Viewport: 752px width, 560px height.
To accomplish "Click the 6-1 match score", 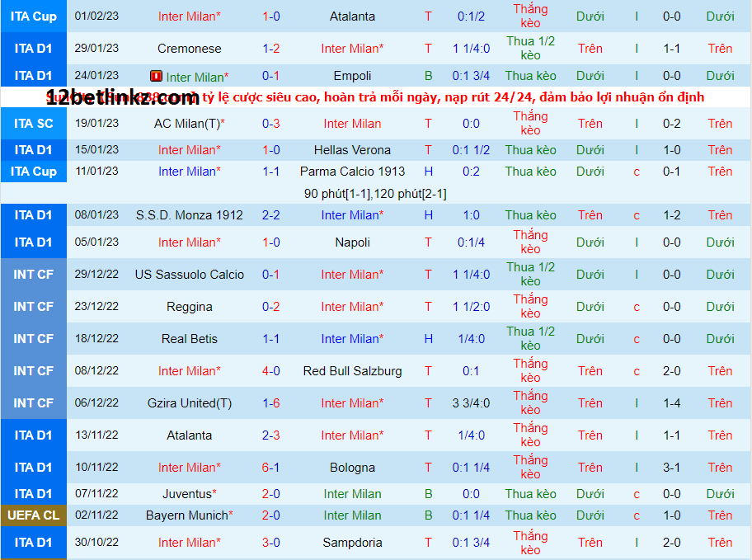I will [x=270, y=468].
